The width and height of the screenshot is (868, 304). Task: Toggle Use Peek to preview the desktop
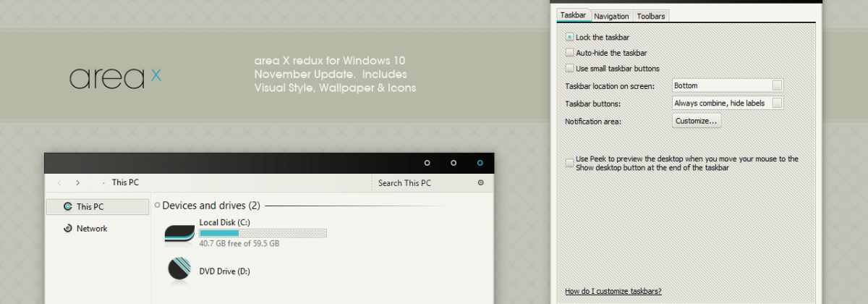tap(570, 163)
